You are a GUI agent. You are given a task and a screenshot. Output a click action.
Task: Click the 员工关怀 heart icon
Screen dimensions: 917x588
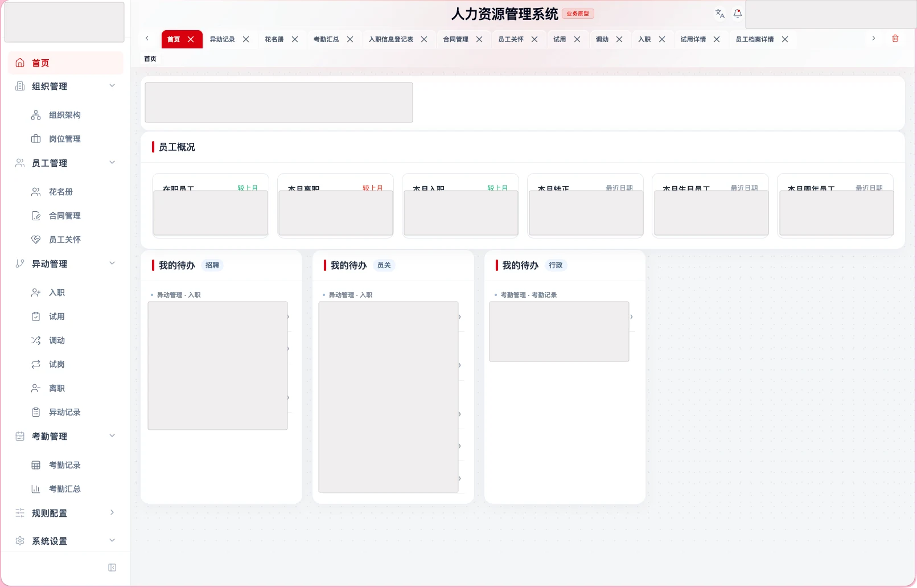(36, 240)
